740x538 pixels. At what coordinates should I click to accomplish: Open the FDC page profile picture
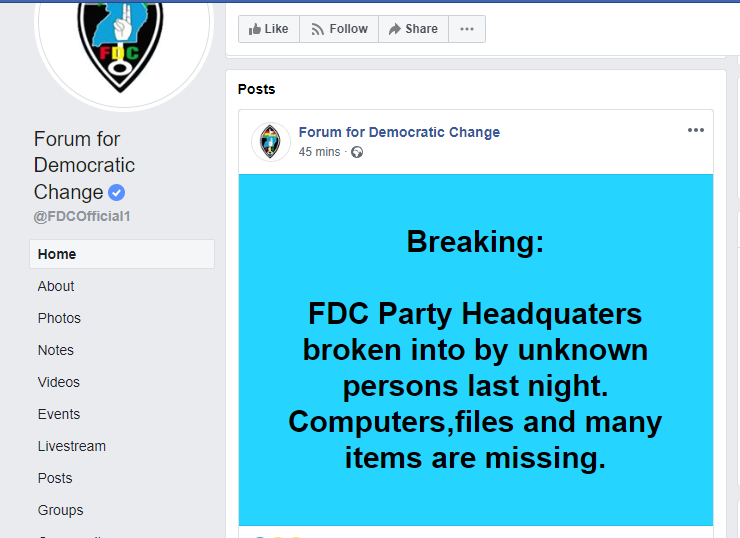(x=123, y=45)
